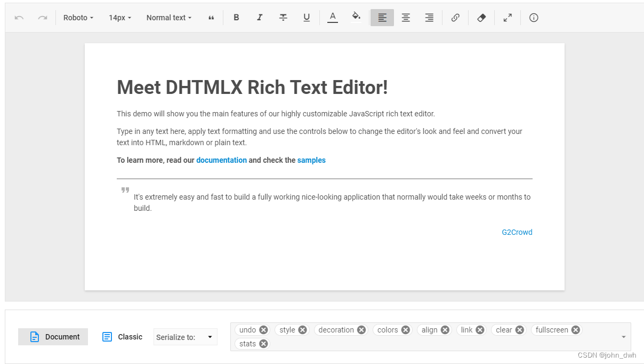Toggle underline formatting
644x364 pixels.
pos(307,18)
